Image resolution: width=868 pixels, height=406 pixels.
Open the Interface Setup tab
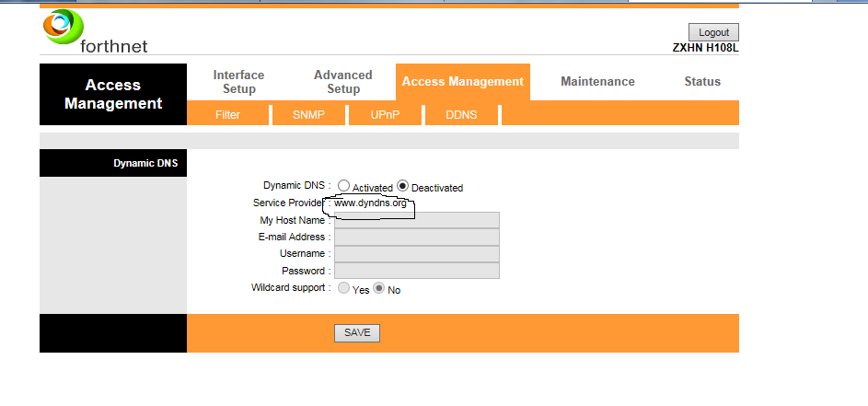coord(238,82)
